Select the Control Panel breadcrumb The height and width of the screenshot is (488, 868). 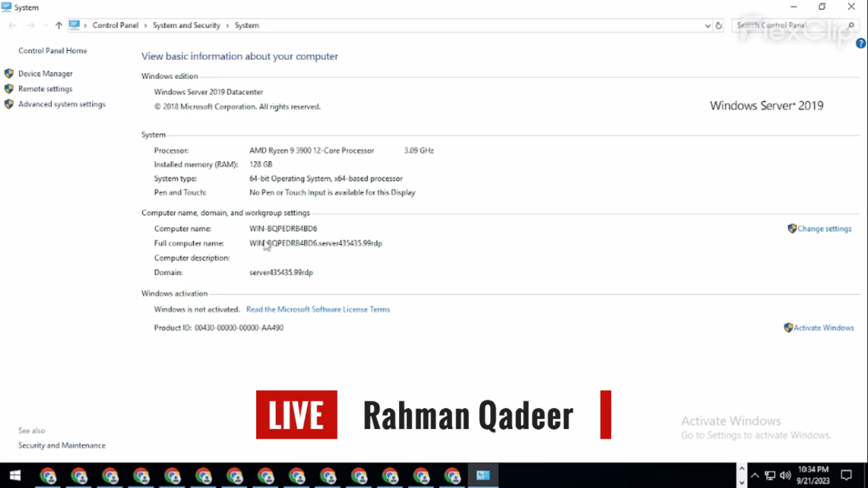pos(116,25)
